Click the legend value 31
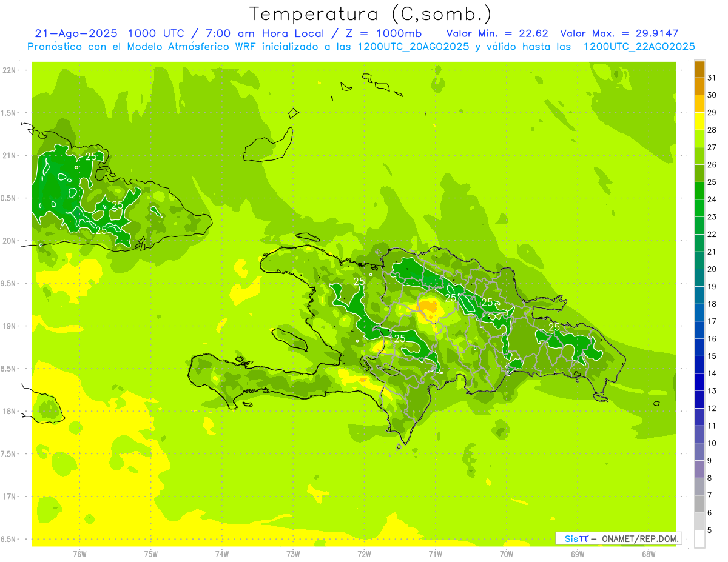The width and height of the screenshot is (728, 562). (712, 78)
